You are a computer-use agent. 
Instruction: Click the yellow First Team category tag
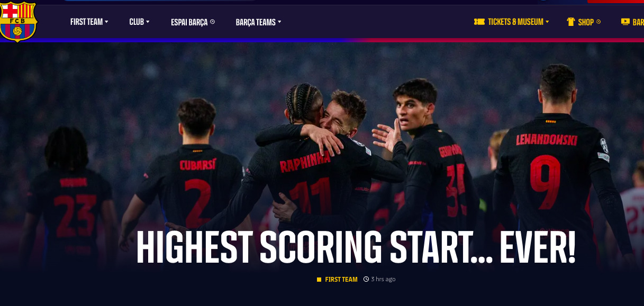click(x=341, y=279)
